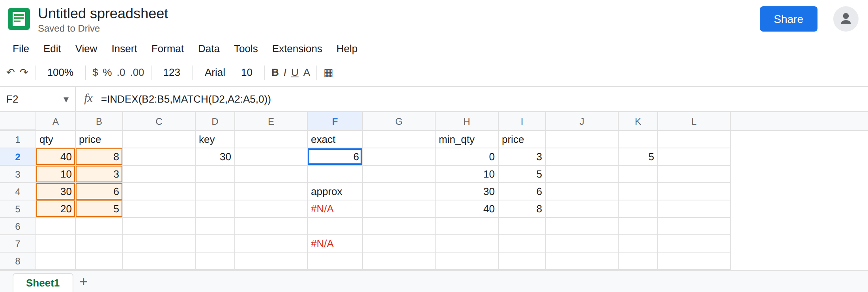
Task: Toggle underline formatting
Action: 295,73
